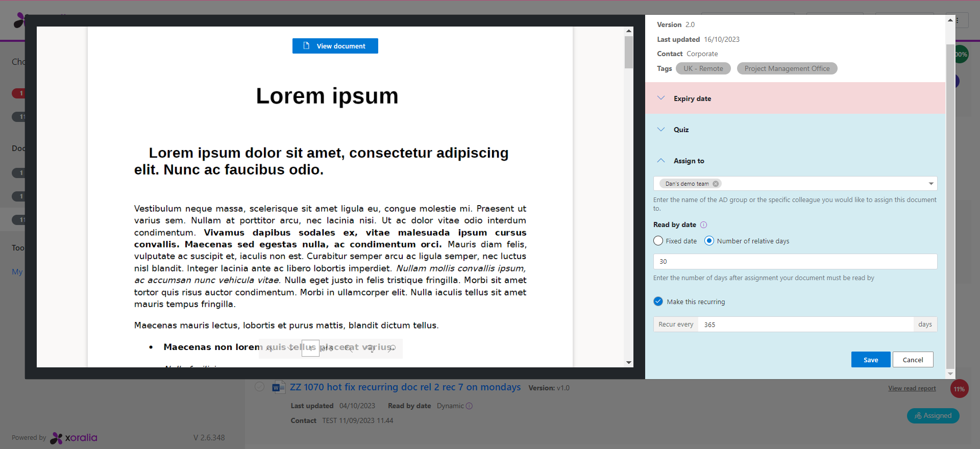
Task: Click side panel scrollbar up arrow
Action: click(950, 20)
